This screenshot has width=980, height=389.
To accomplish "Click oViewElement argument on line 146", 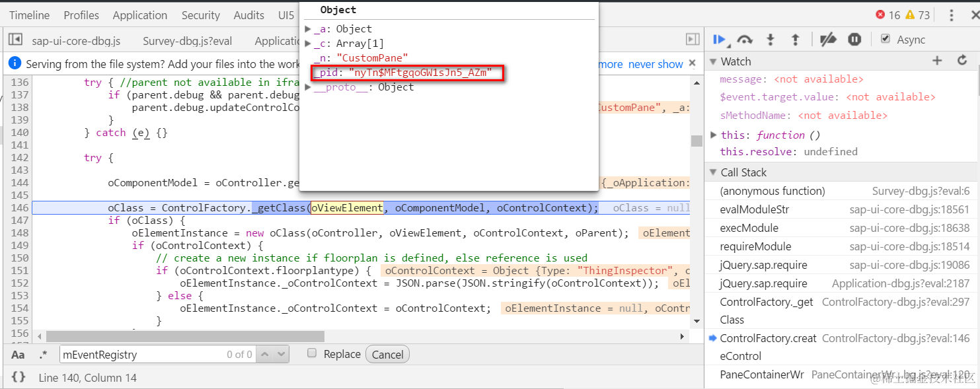I will point(347,207).
